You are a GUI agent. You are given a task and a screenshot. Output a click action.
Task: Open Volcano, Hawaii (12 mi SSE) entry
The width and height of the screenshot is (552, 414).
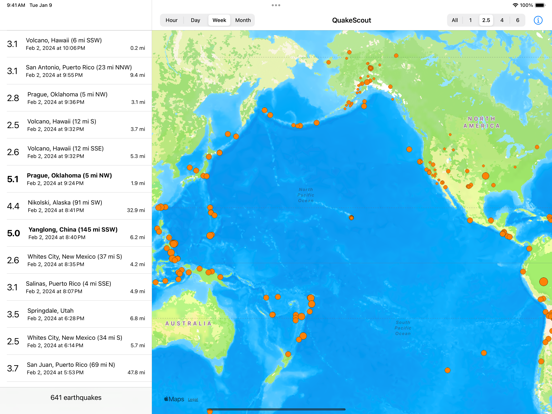(76, 152)
